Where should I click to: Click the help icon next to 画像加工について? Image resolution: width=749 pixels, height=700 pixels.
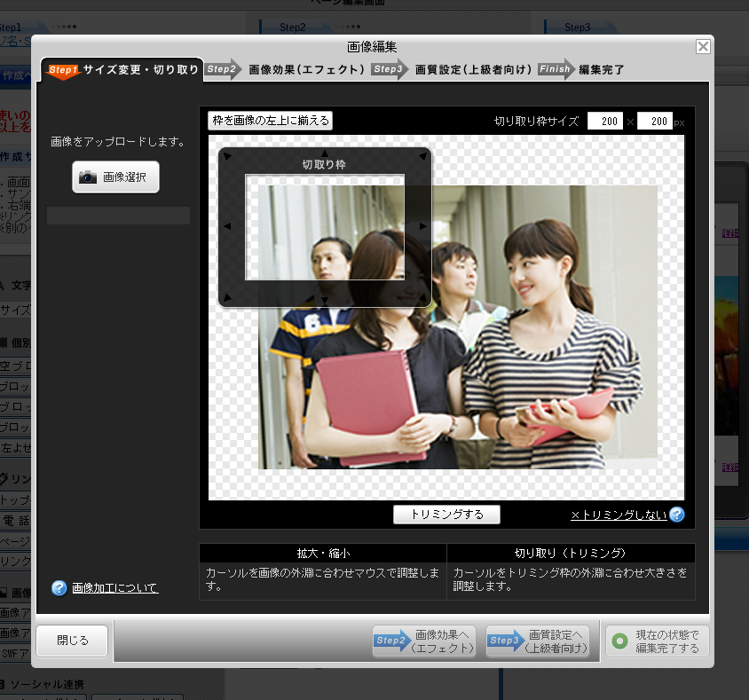pyautogui.click(x=59, y=588)
